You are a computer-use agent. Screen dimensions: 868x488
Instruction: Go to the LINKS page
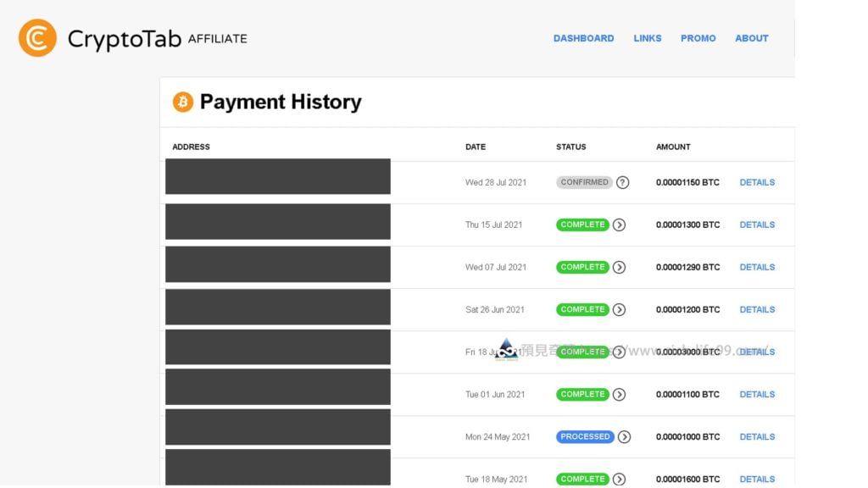(x=648, y=38)
